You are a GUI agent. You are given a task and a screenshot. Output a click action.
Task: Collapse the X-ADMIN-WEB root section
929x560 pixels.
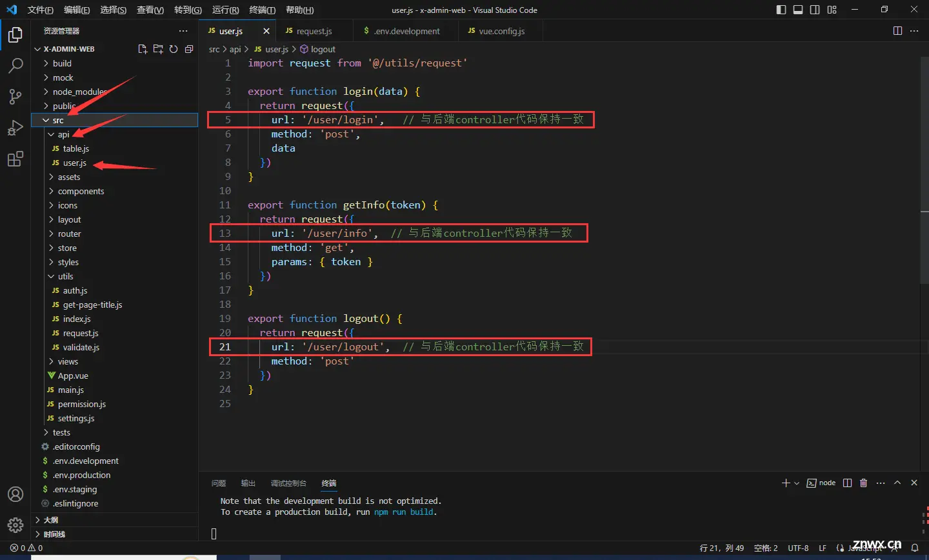68,49
